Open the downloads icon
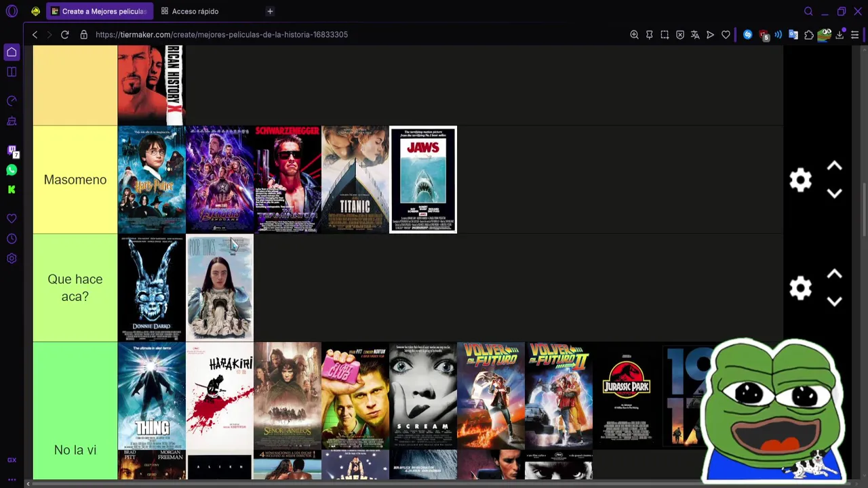Screen dimensions: 868x488 (x=840, y=35)
